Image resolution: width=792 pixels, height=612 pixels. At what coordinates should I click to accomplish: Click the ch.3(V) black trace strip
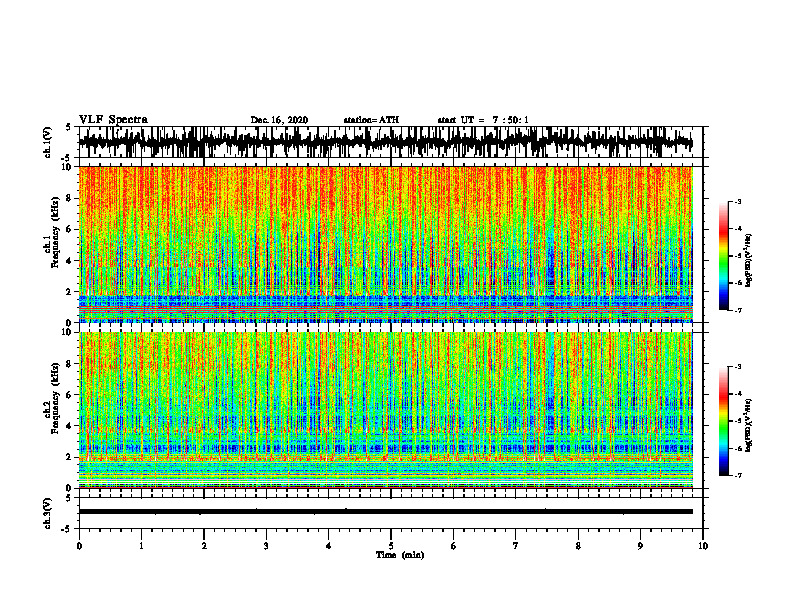coord(385,512)
